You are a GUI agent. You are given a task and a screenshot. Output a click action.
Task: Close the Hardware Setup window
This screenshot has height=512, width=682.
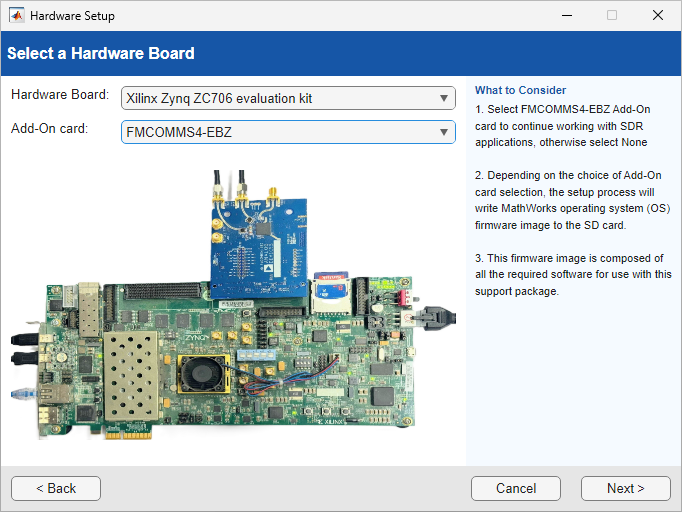(657, 16)
